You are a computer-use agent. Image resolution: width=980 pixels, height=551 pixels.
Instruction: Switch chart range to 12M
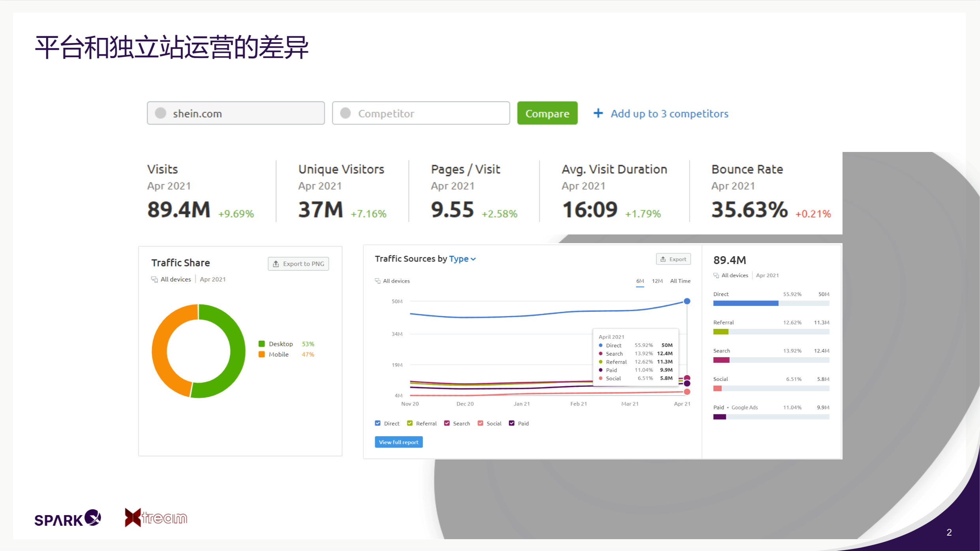coord(657,281)
